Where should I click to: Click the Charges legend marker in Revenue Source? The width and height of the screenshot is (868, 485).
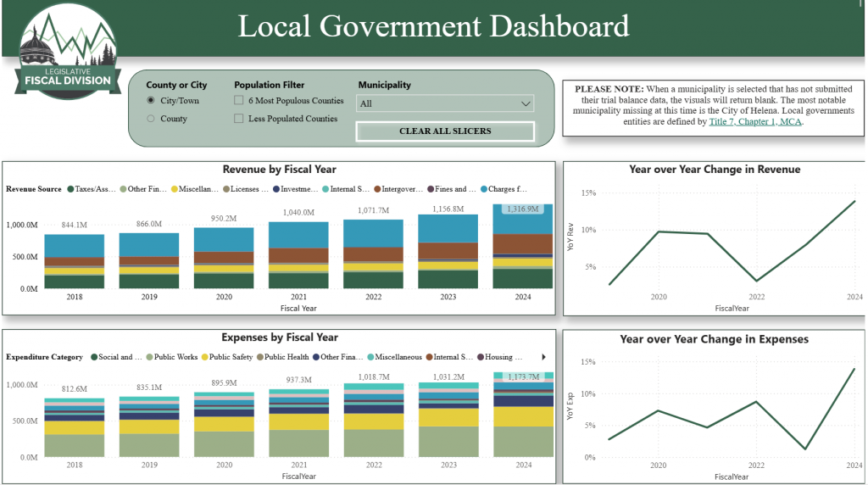484,189
